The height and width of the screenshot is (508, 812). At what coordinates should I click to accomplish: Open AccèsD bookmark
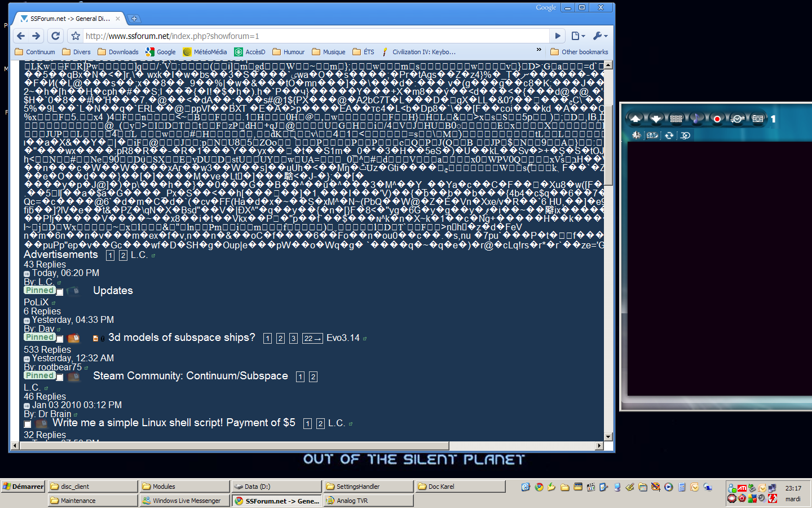tap(250, 52)
